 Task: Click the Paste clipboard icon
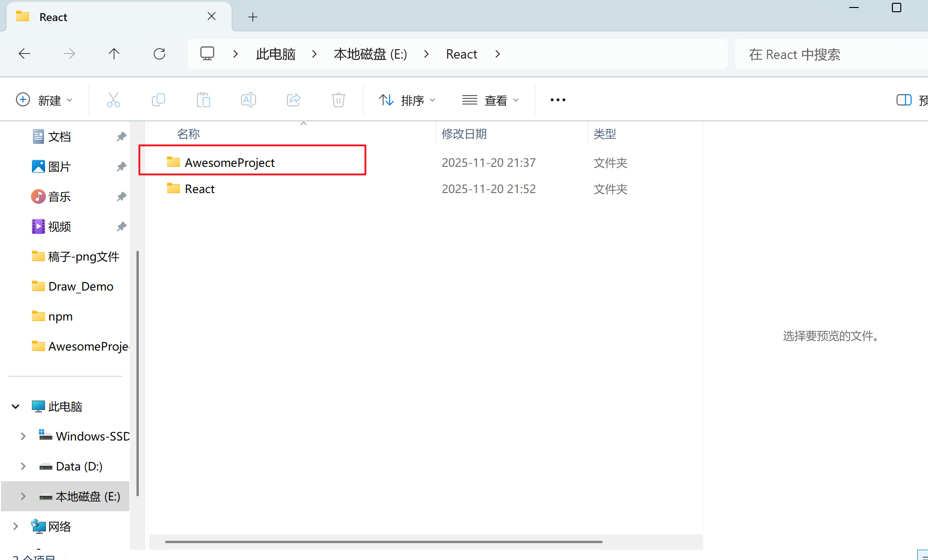coord(203,100)
